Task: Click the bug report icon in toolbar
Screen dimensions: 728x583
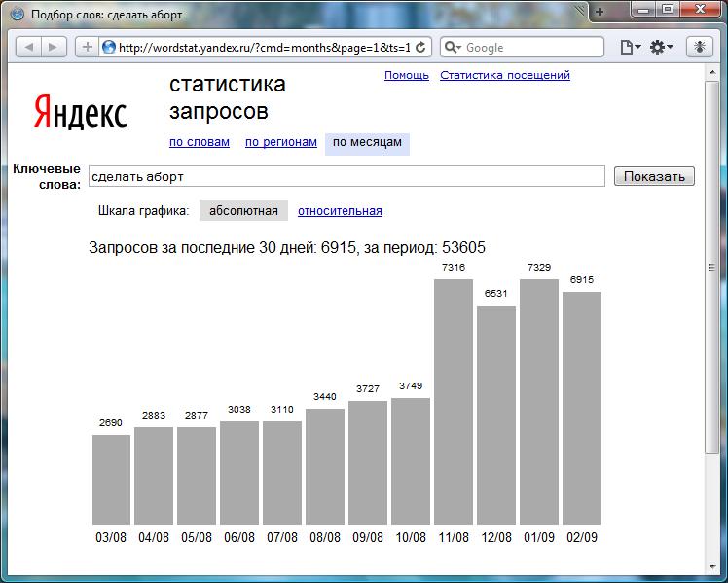Action: click(x=700, y=47)
